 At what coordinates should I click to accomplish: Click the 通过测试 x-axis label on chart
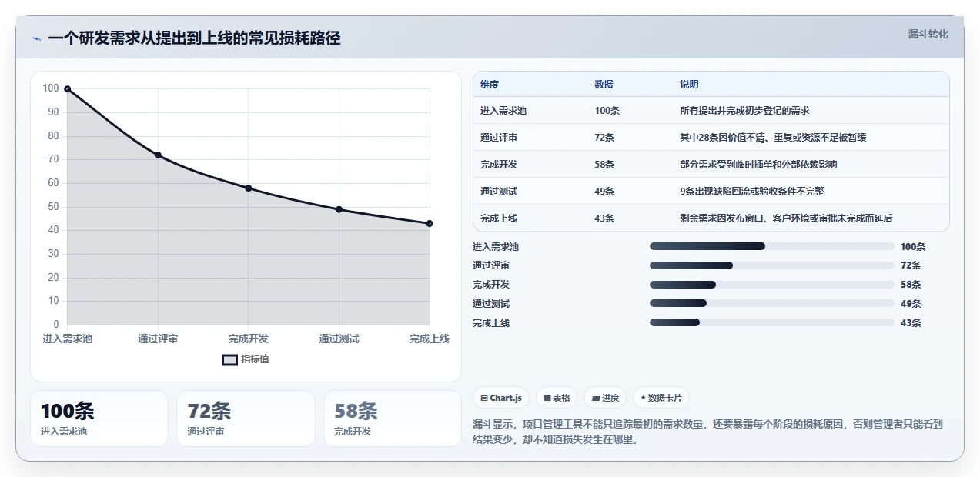click(339, 339)
